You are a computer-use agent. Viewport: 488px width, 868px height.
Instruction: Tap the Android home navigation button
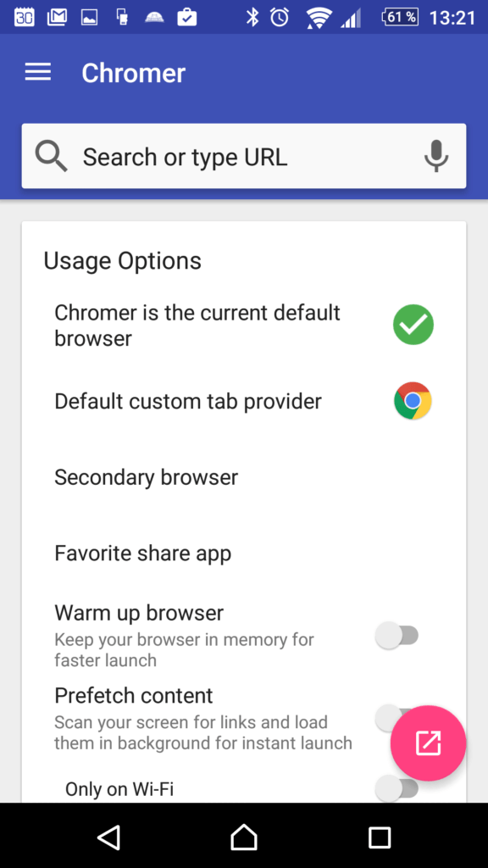coord(244,837)
